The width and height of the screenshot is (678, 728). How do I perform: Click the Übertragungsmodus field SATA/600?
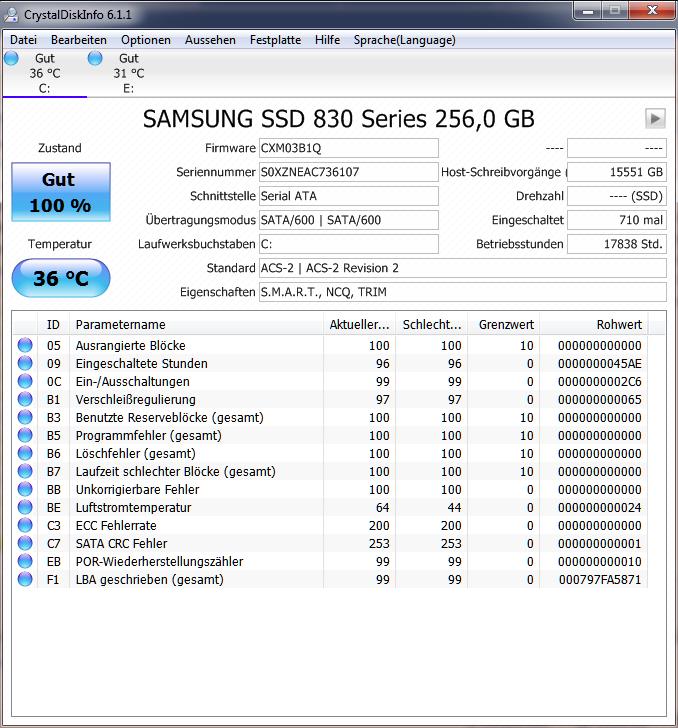click(x=349, y=220)
